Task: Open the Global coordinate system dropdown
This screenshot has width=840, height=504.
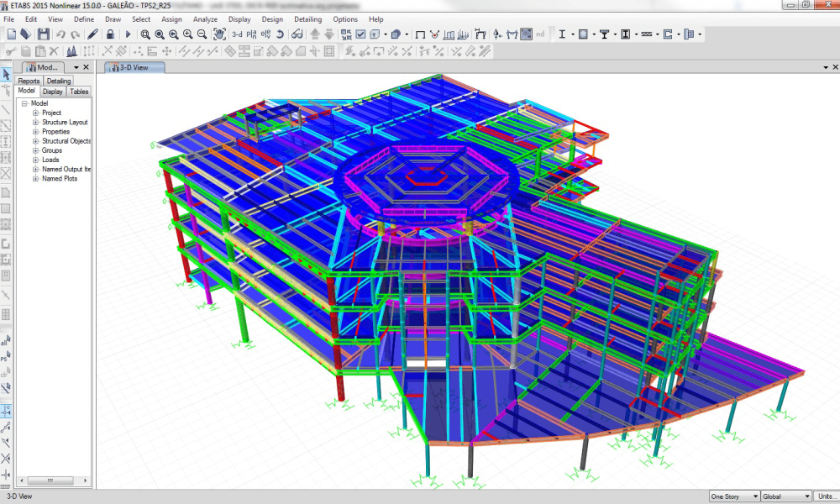Action: tap(785, 496)
